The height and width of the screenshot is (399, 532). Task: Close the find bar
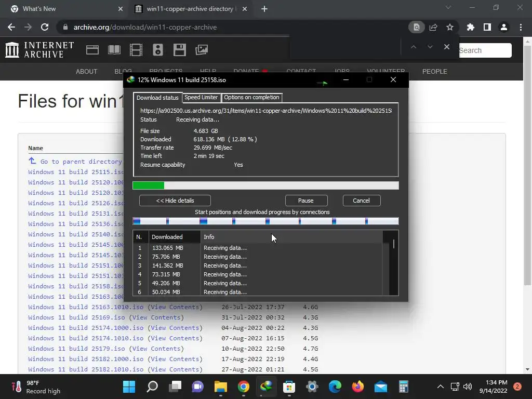pyautogui.click(x=447, y=47)
